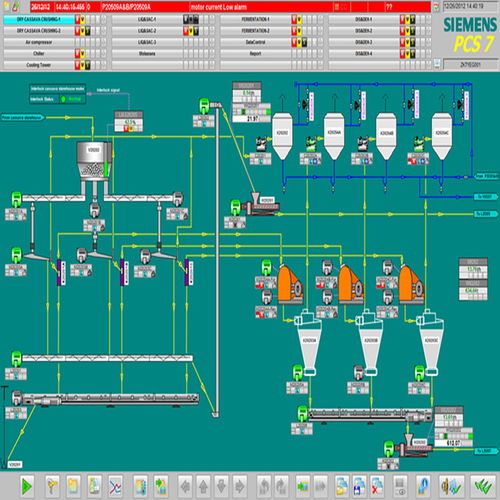Open the Chiller overview button
This screenshot has height=500, width=500.
point(39,54)
